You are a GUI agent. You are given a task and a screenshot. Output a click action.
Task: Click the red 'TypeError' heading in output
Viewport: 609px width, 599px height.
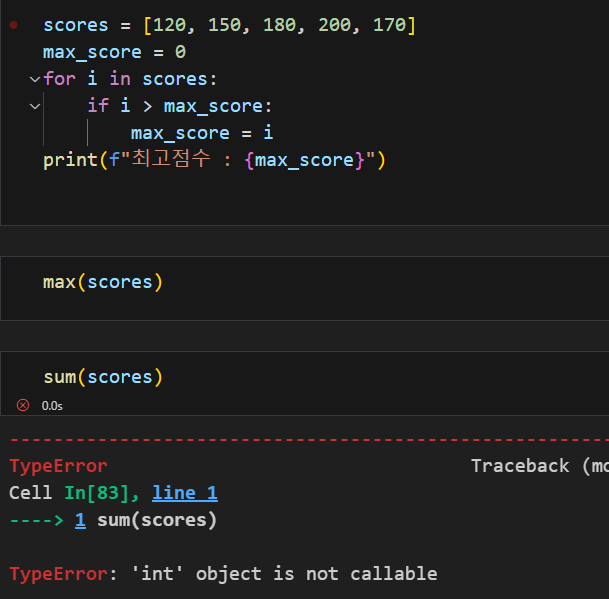(x=59, y=466)
